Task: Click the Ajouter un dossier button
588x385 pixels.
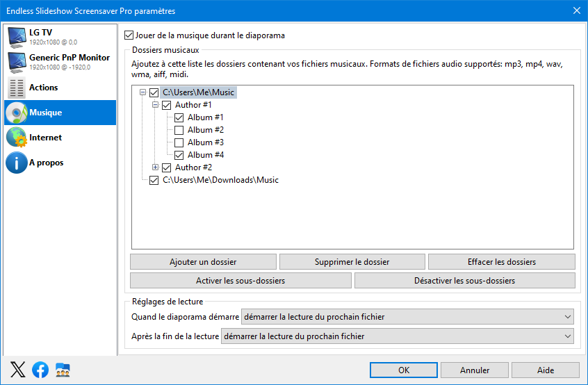Action: [x=203, y=262]
